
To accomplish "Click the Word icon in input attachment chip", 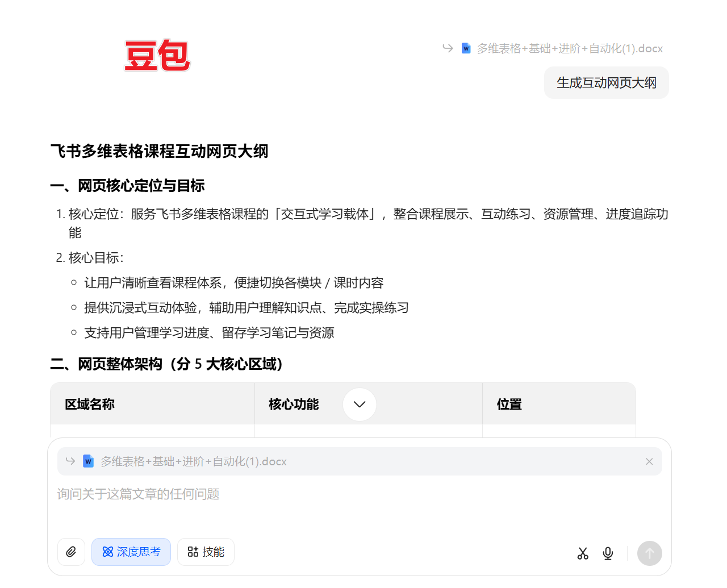I will click(x=88, y=461).
